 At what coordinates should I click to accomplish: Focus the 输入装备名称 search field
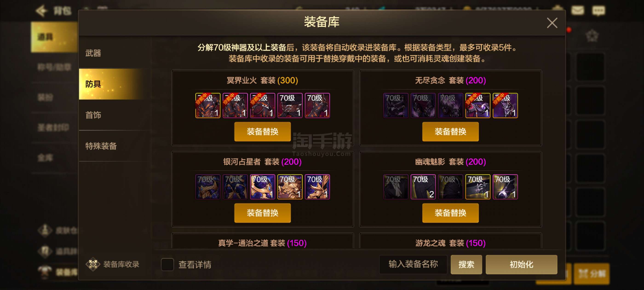pyautogui.click(x=413, y=264)
